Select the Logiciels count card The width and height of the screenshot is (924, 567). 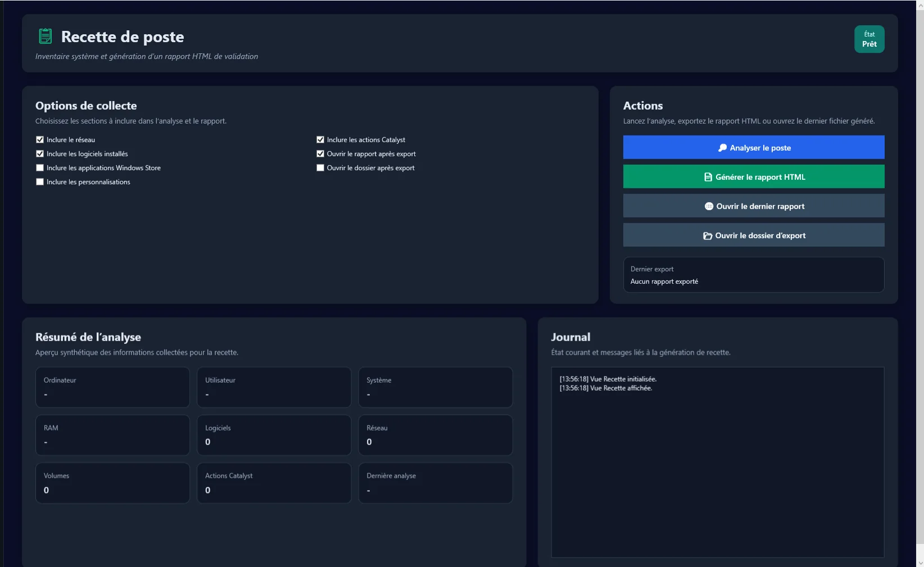click(x=274, y=435)
